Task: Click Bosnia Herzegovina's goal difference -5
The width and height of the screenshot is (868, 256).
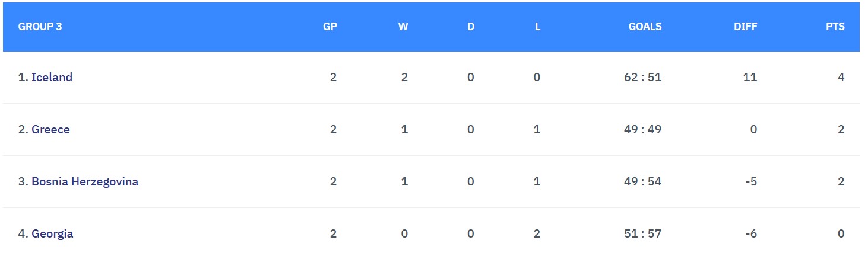Action: pos(751,181)
